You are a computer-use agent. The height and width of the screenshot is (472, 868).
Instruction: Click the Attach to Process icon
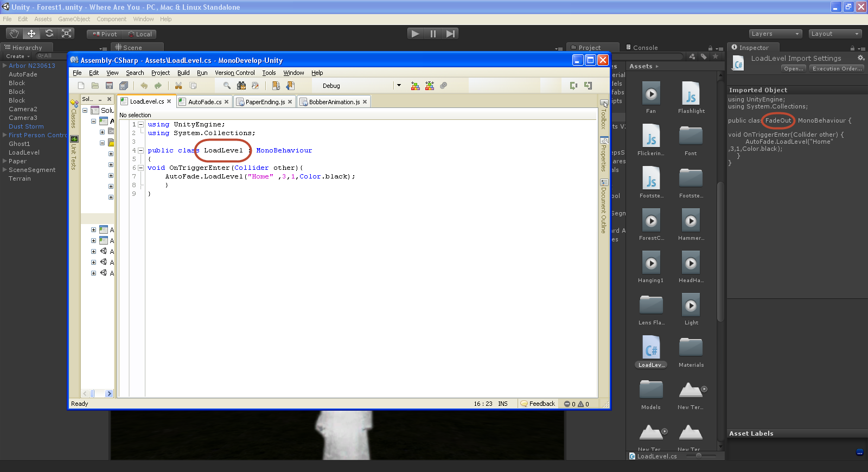pyautogui.click(x=443, y=86)
